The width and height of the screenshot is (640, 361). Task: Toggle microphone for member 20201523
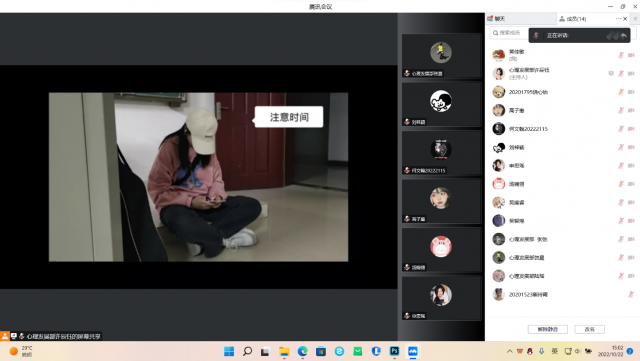click(631, 294)
